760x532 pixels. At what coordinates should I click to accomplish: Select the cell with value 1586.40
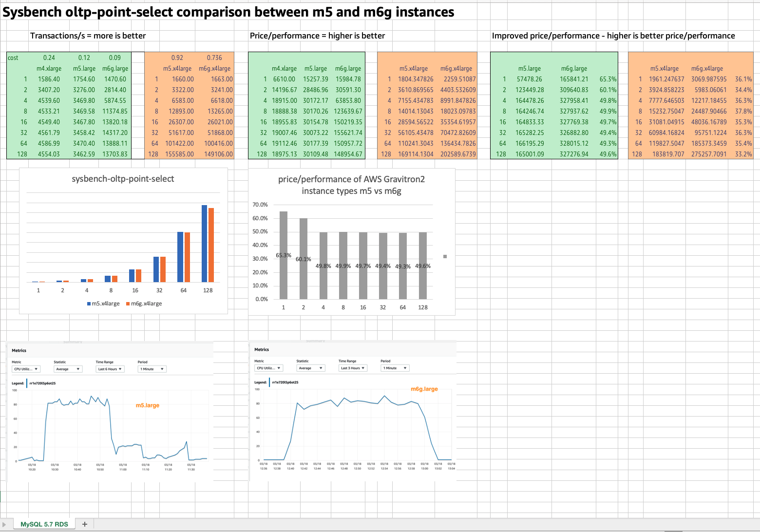pyautogui.click(x=49, y=79)
